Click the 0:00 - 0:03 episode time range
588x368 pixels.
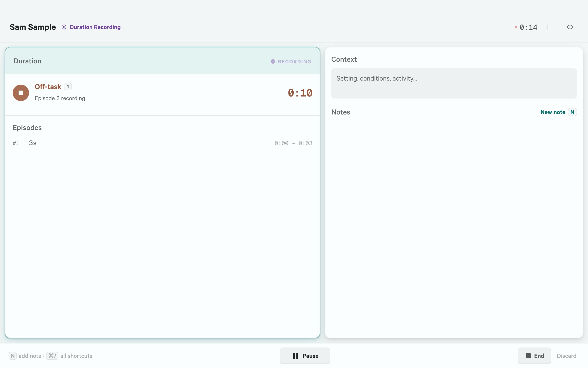click(293, 143)
